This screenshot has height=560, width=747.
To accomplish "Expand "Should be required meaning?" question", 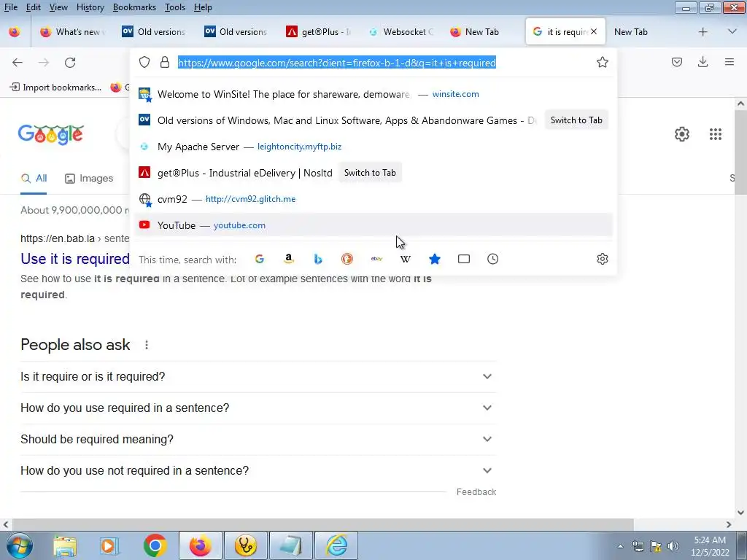I will point(258,440).
